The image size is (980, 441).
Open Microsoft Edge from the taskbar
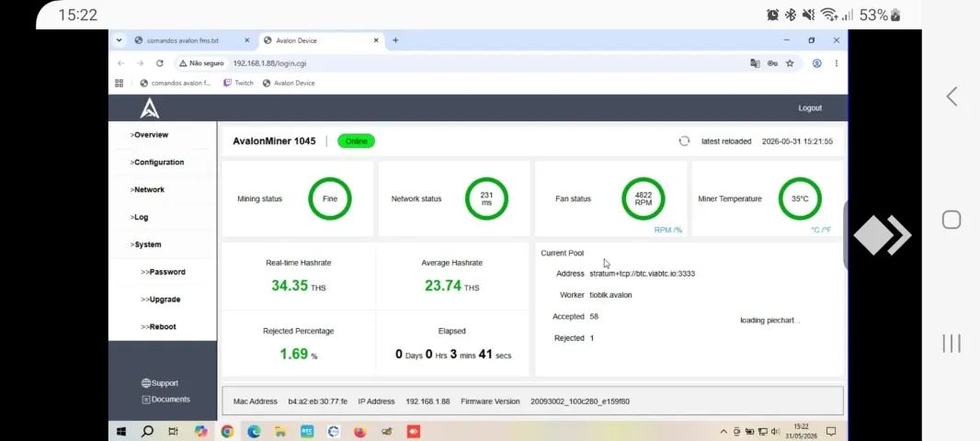[254, 431]
